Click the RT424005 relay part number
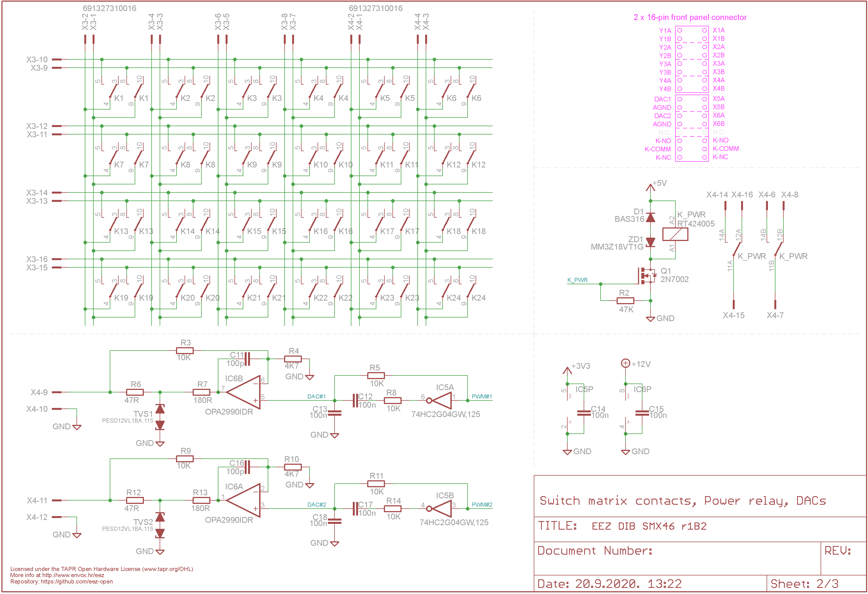This screenshot has height=594, width=868. point(695,224)
